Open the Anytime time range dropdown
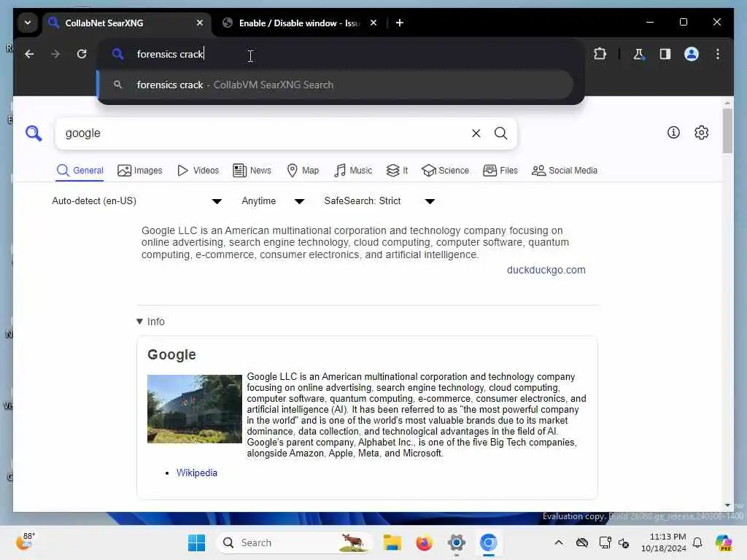 (x=273, y=201)
